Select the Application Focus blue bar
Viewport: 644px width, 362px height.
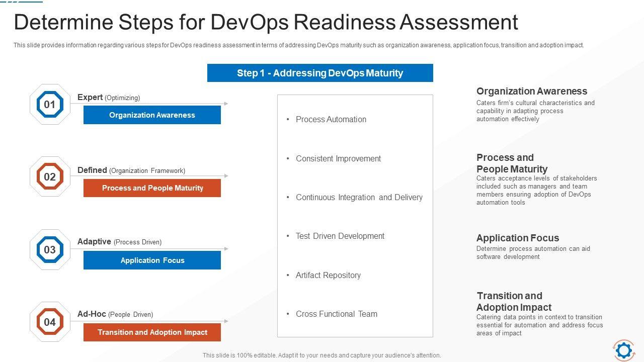(x=152, y=260)
